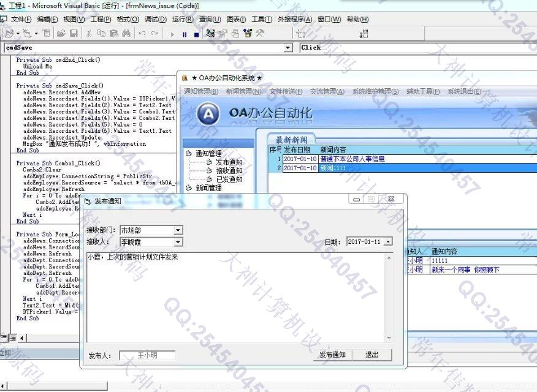This screenshot has width=537, height=392.
Task: Open the Toolbox hammer-and-wrench icon
Action: [259, 33]
